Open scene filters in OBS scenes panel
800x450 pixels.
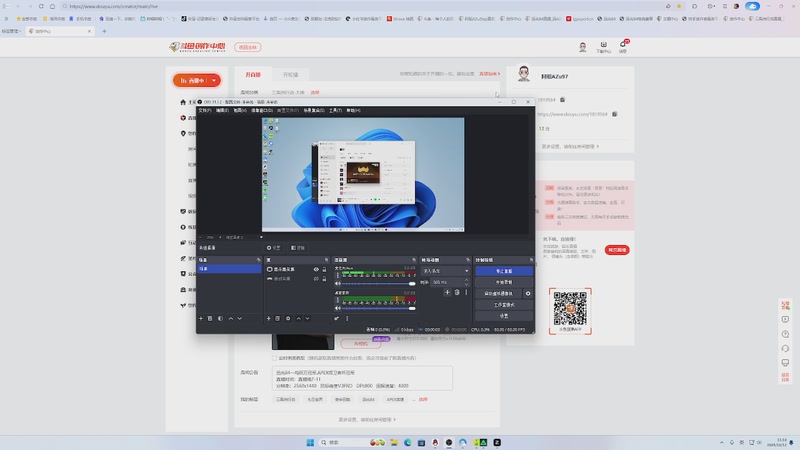click(x=220, y=318)
